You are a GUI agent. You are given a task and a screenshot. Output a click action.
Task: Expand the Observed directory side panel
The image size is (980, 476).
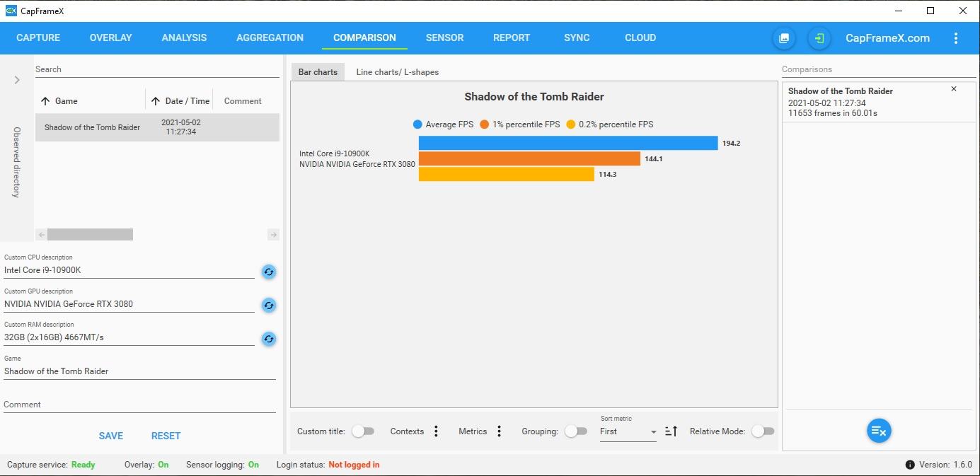pos(17,80)
